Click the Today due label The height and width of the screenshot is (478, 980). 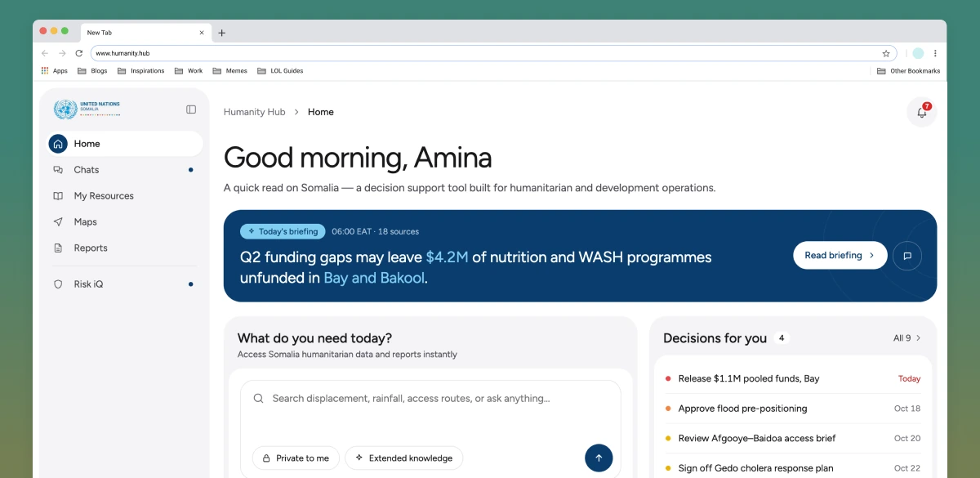coord(909,379)
